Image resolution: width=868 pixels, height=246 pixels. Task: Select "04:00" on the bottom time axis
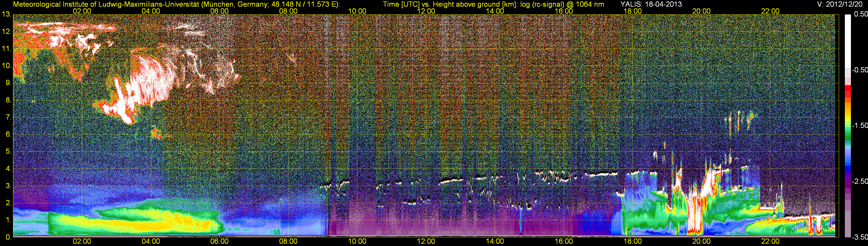[x=151, y=241]
